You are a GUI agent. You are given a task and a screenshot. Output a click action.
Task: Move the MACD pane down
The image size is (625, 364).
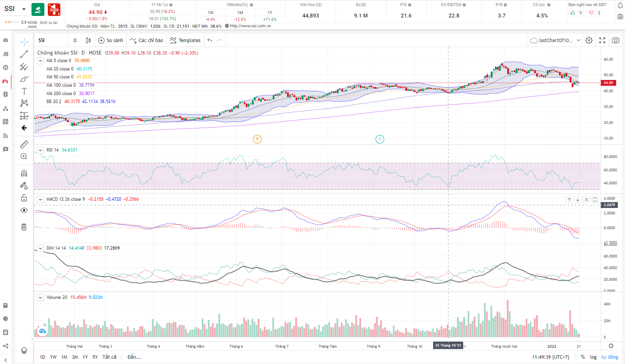pos(578,199)
